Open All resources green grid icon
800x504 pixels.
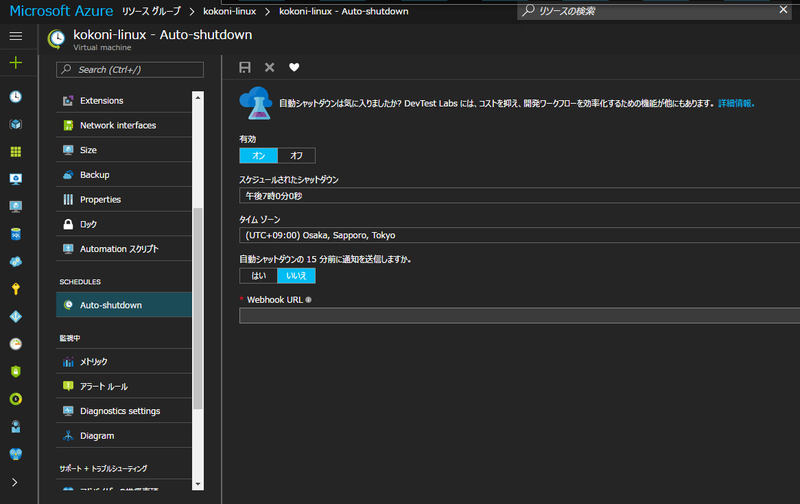point(16,152)
